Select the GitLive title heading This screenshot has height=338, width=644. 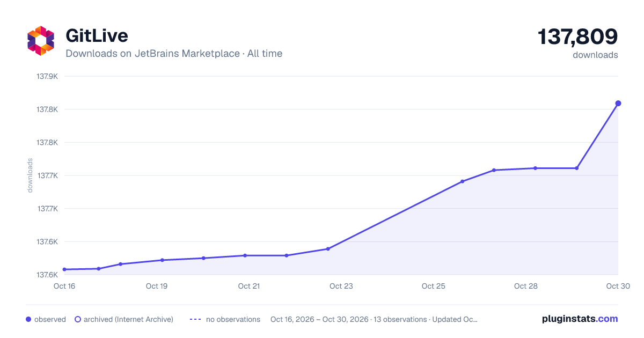(97, 35)
